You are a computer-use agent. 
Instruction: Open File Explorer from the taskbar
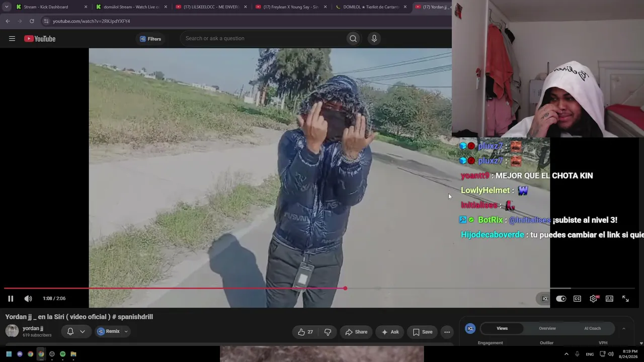tap(73, 354)
